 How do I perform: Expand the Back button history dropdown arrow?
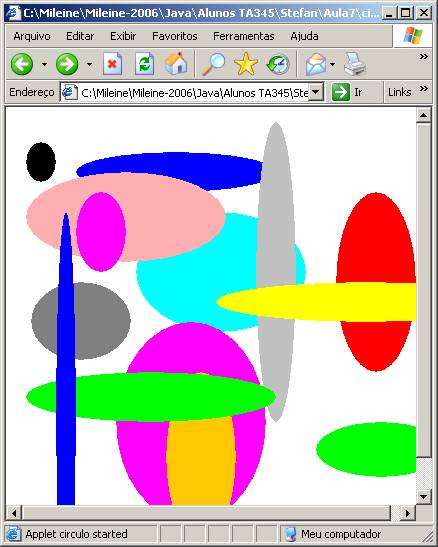coord(44,64)
